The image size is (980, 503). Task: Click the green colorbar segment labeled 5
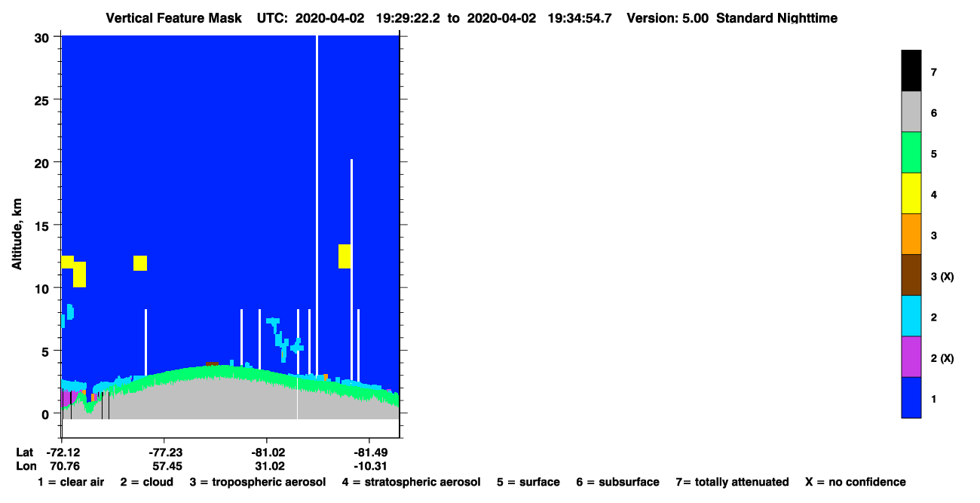pyautogui.click(x=911, y=152)
